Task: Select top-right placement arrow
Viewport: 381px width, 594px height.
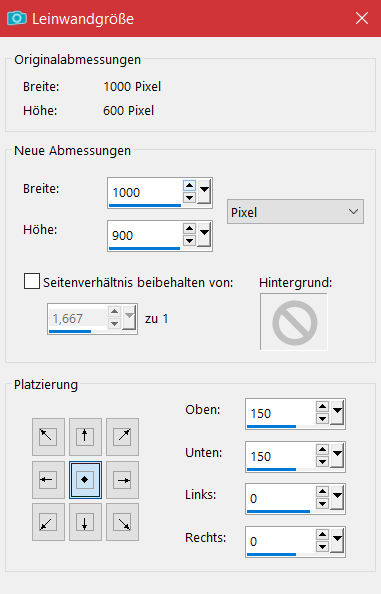Action: coord(122,436)
